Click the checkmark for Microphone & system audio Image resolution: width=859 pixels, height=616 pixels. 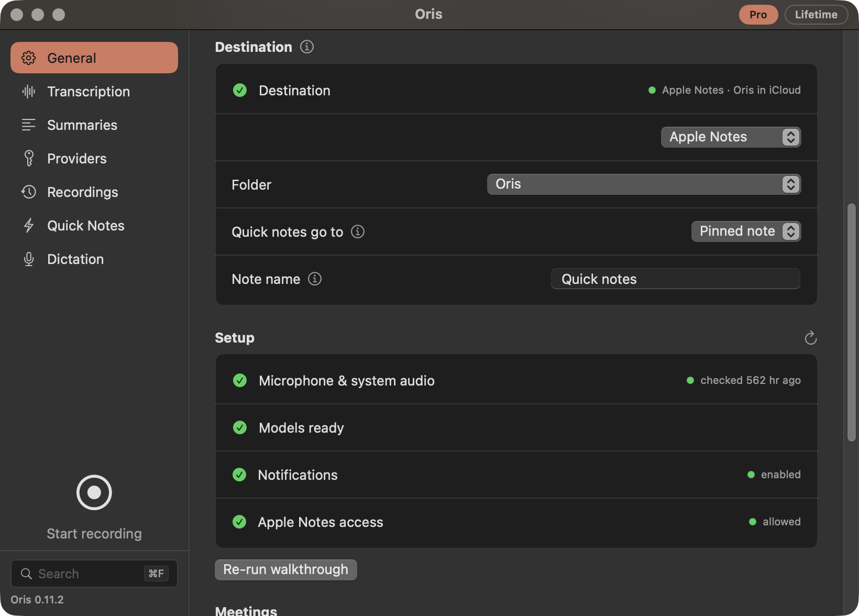click(x=240, y=380)
